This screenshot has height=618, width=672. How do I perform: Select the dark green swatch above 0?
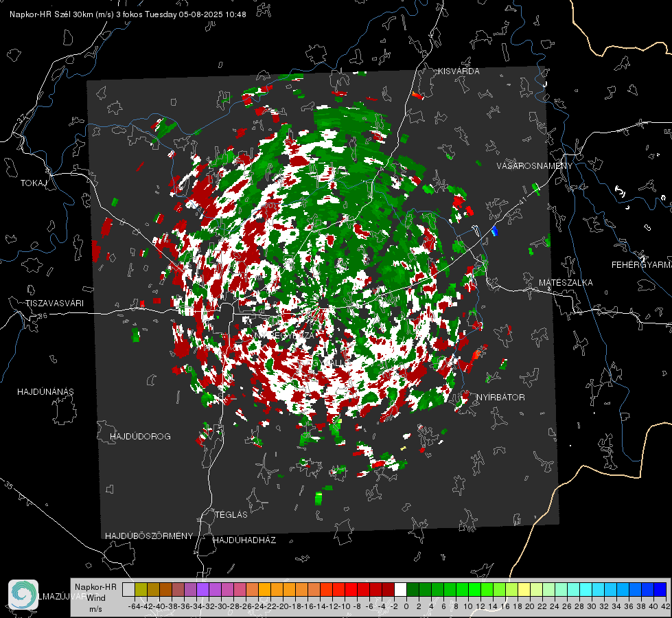(413, 589)
